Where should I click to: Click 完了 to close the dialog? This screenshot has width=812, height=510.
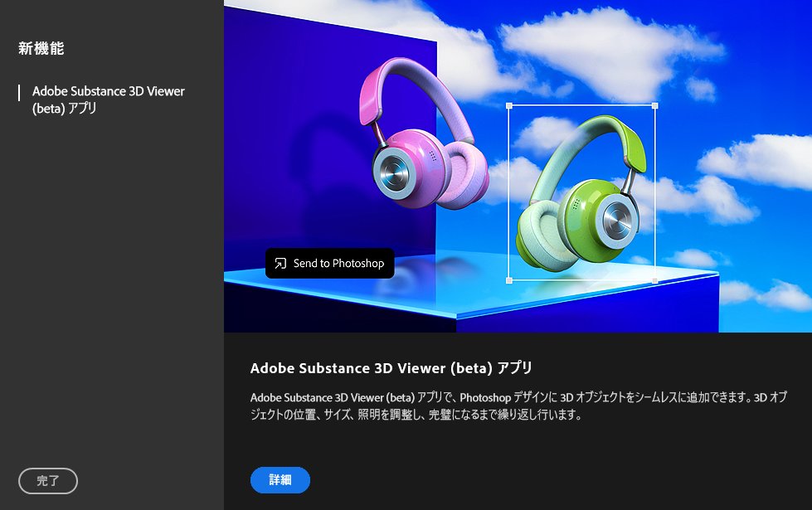point(47,481)
